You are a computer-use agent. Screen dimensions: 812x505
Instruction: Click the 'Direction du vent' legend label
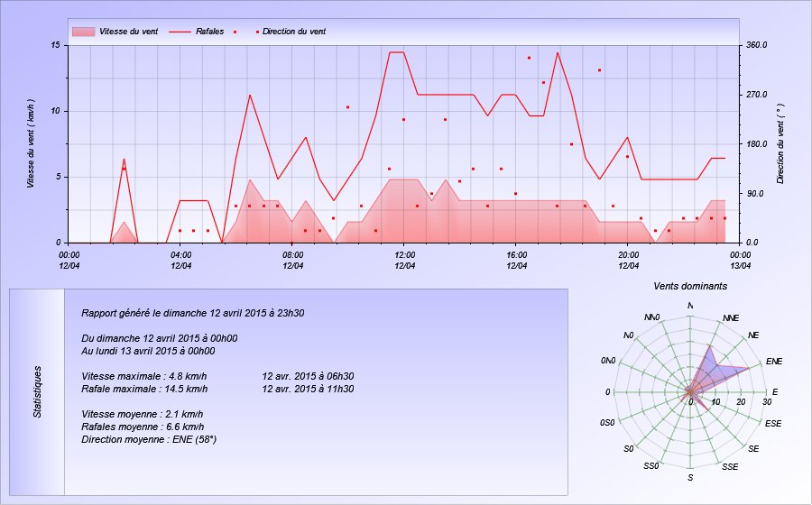coord(294,32)
